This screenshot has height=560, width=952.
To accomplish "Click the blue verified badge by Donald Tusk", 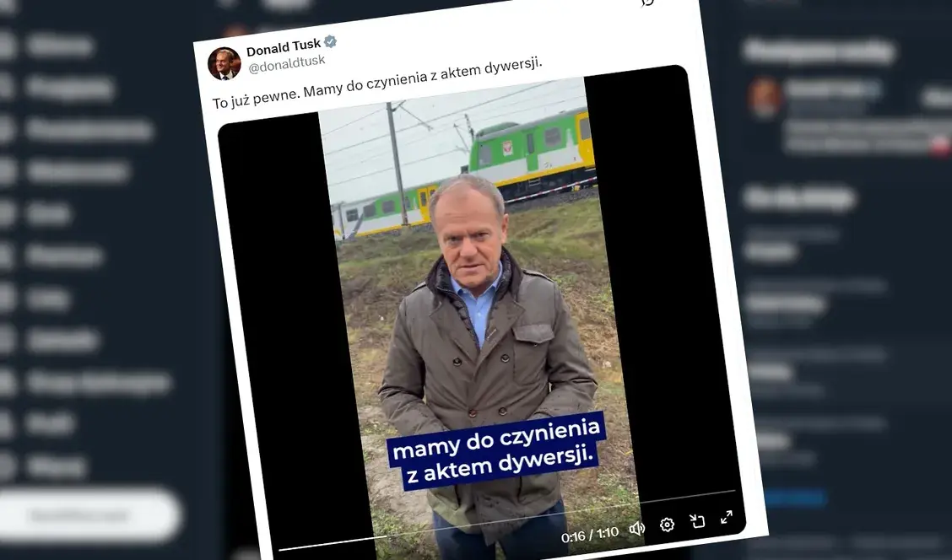I will tap(330, 42).
